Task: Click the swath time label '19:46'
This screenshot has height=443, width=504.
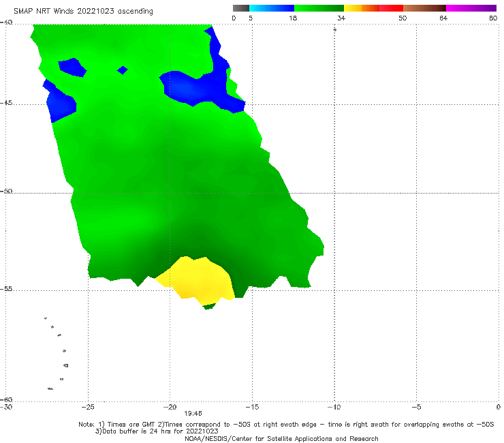Action: coord(193,414)
